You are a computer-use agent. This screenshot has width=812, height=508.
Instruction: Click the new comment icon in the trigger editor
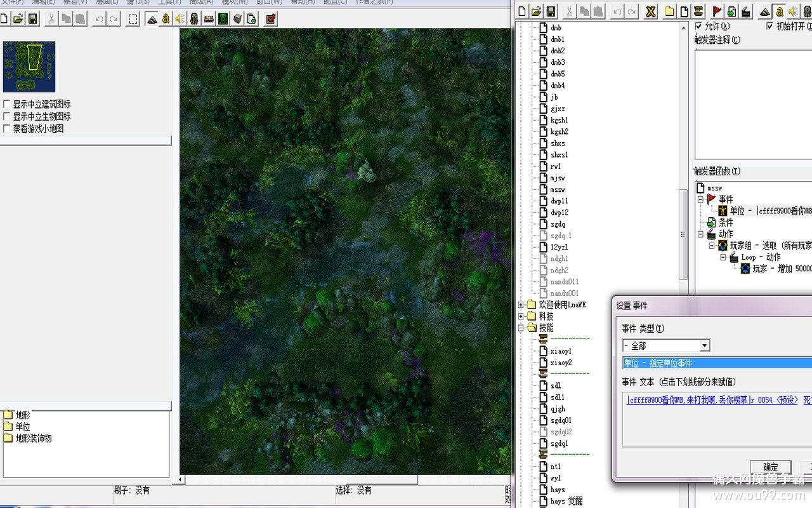tap(698, 11)
